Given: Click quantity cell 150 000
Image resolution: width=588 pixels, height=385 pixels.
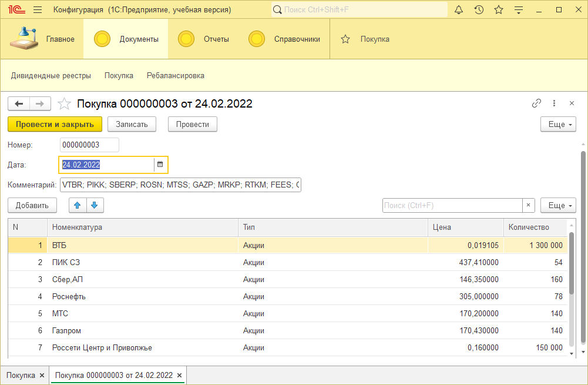Looking at the screenshot, I should 536,347.
